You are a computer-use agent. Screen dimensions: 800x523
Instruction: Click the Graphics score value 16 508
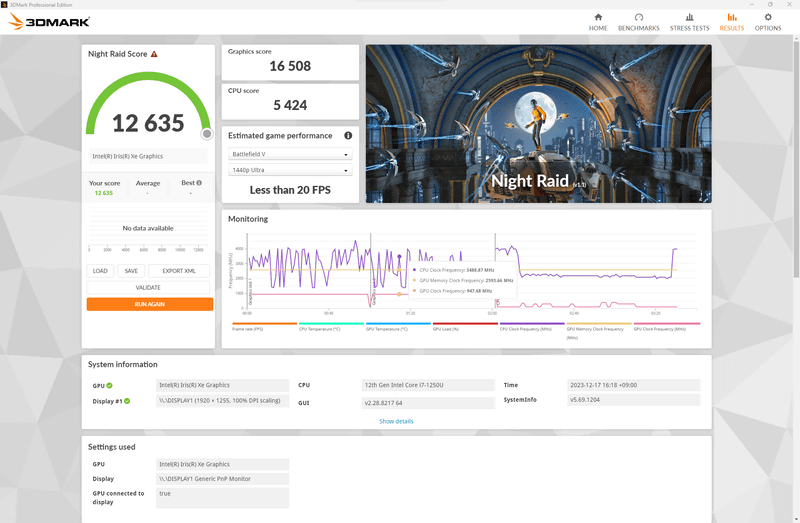[290, 66]
